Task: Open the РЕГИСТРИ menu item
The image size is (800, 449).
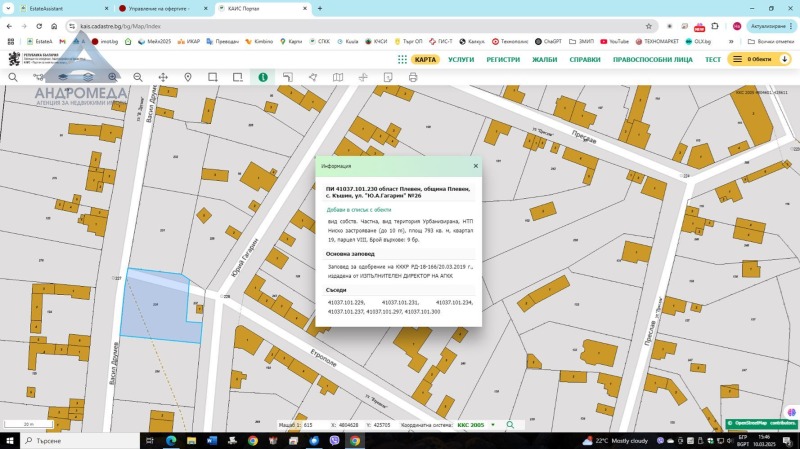Action: pos(503,60)
